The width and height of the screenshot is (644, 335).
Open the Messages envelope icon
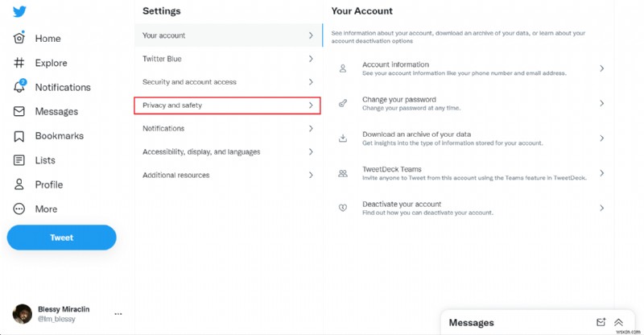point(19,111)
